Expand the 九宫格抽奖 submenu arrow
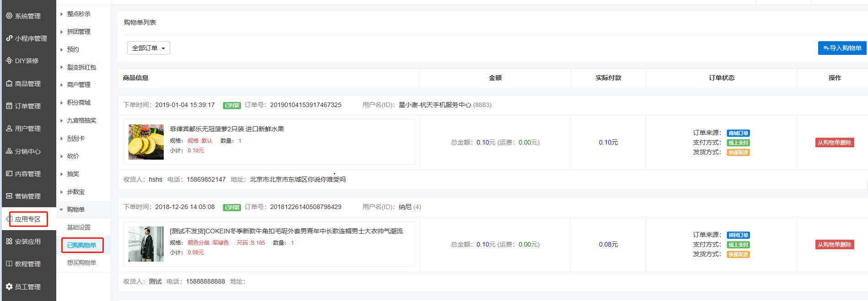The image size is (868, 301). [x=62, y=121]
